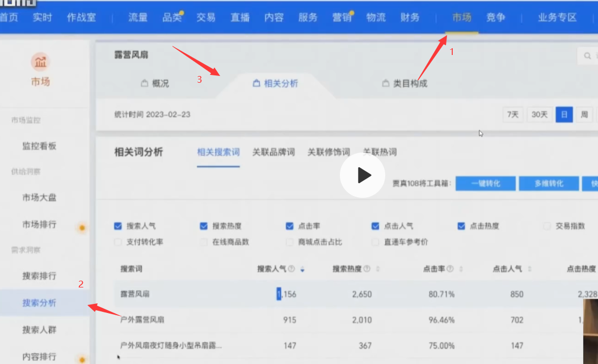Uncheck the 搜索人气 checkbox

click(x=118, y=226)
